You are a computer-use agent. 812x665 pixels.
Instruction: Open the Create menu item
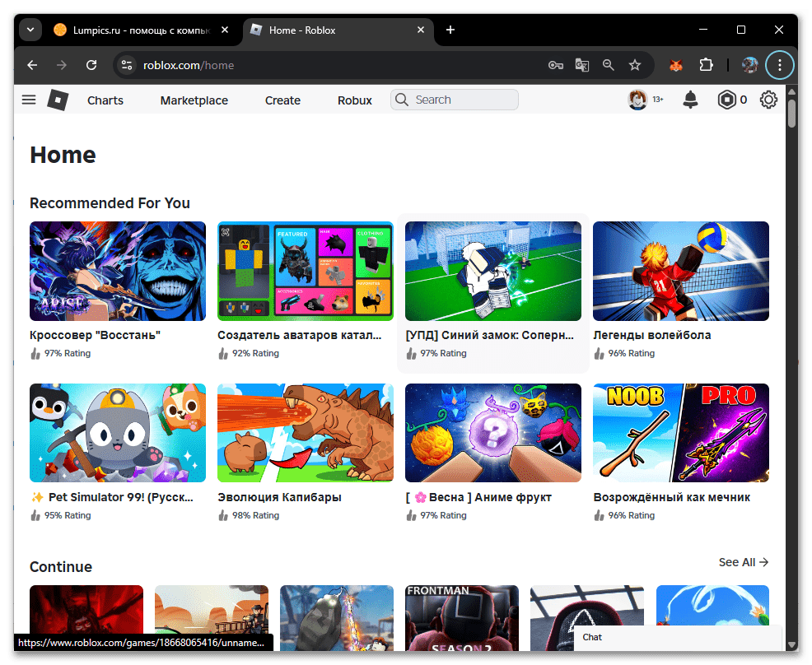pos(282,100)
